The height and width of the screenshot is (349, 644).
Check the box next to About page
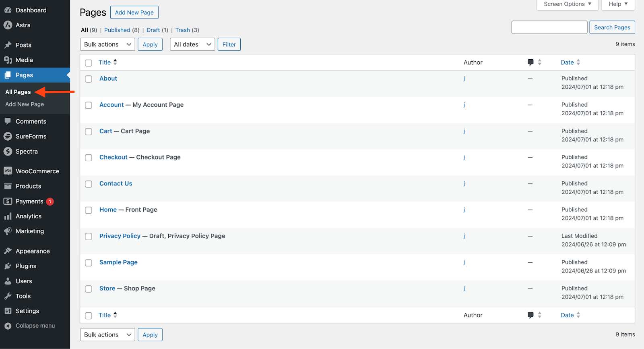[x=89, y=79]
